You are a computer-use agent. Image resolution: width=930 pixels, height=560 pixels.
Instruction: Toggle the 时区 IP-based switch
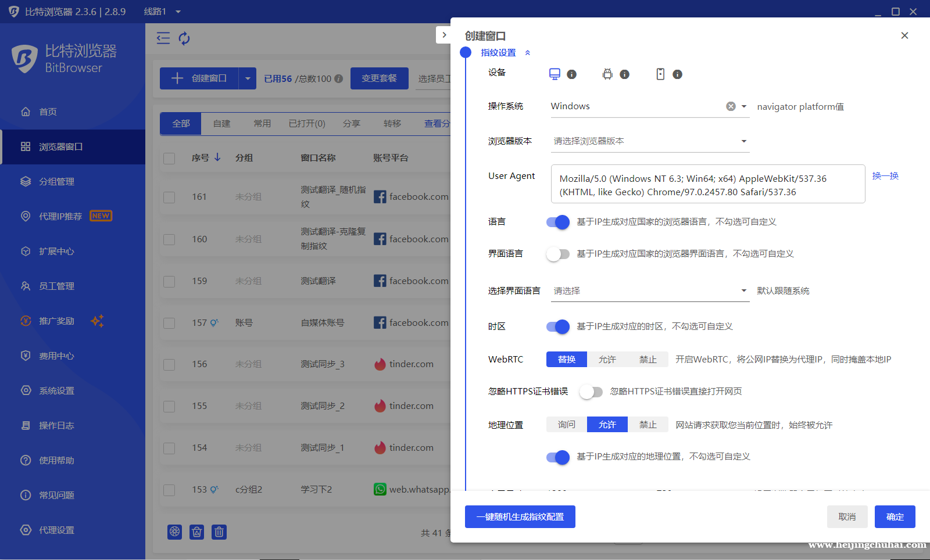(558, 326)
